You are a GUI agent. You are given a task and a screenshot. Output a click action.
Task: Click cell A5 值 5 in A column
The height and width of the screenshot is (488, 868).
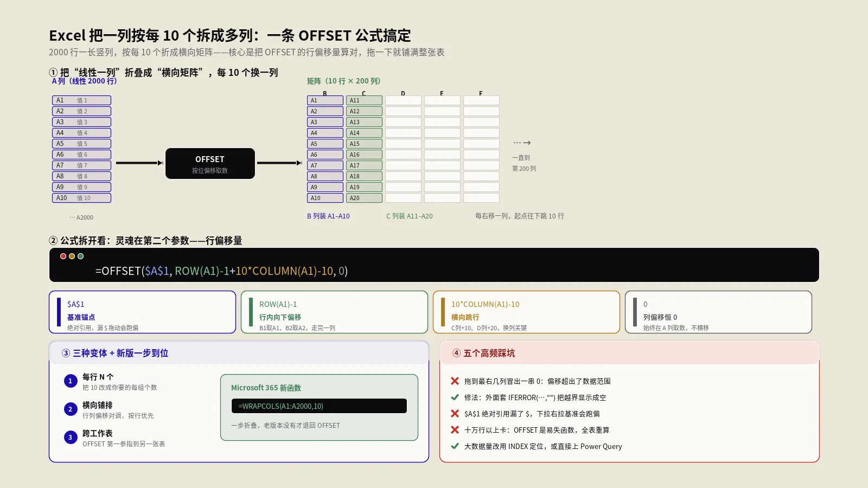tap(81, 144)
